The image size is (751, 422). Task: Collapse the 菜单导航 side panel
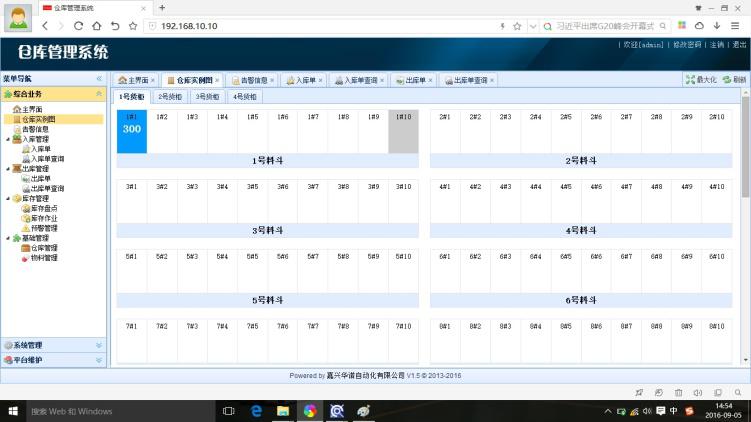click(x=98, y=78)
